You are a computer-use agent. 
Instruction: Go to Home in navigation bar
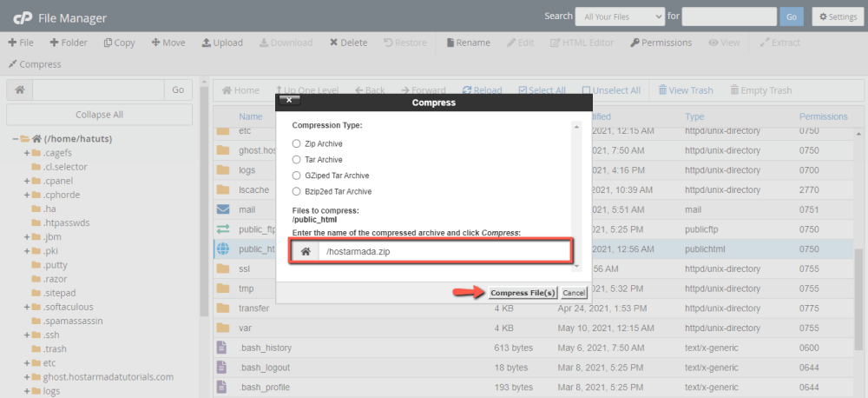tap(240, 90)
